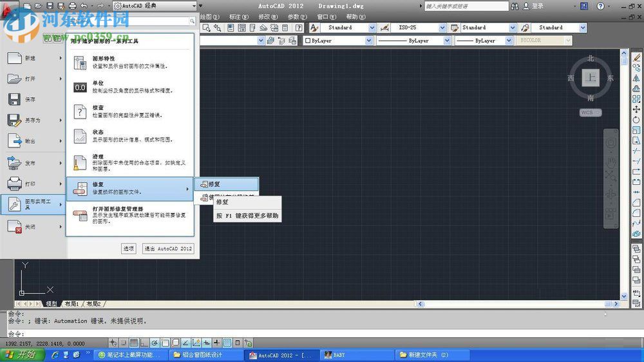Open the 打印 application menu item

[x=33, y=184]
